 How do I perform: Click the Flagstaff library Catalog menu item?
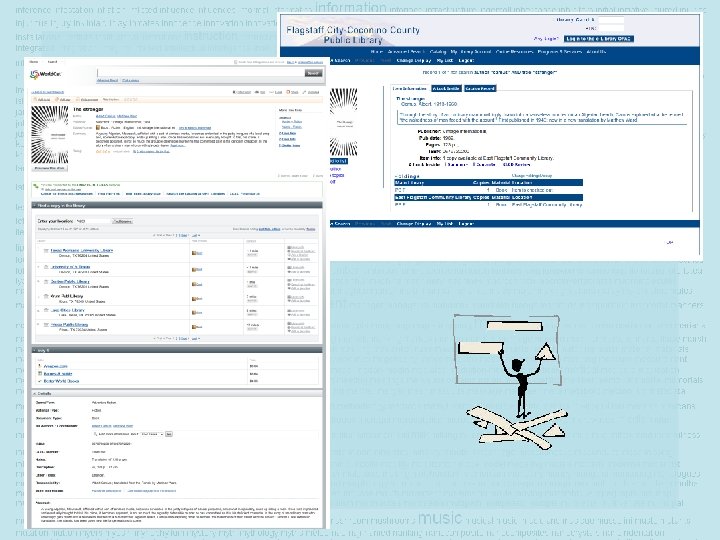(x=438, y=52)
